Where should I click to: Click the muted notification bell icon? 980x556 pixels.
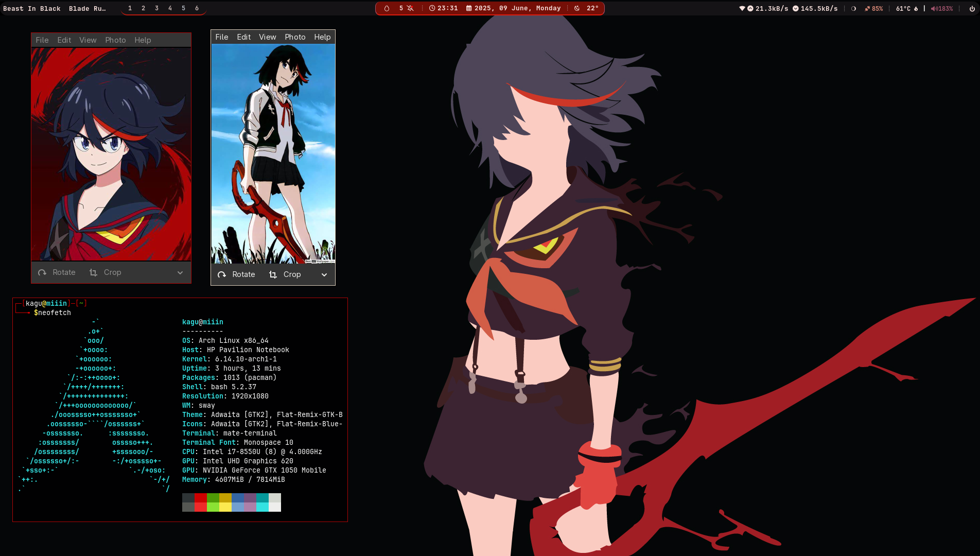[410, 8]
